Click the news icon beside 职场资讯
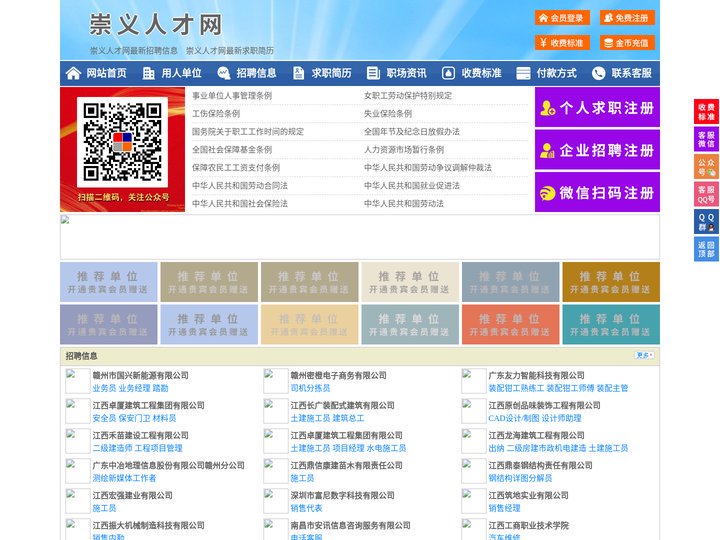This screenshot has width=720, height=540. tap(373, 73)
